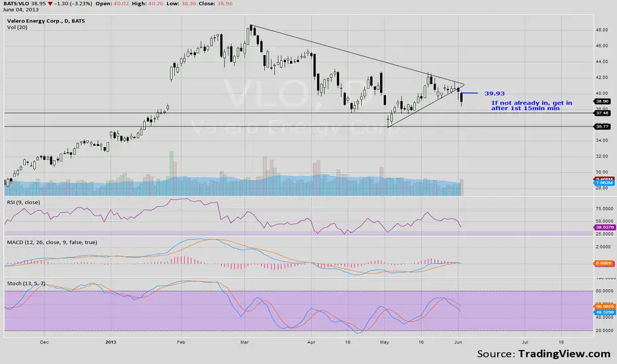Click the blue 7.662M volume average tag

(604, 183)
